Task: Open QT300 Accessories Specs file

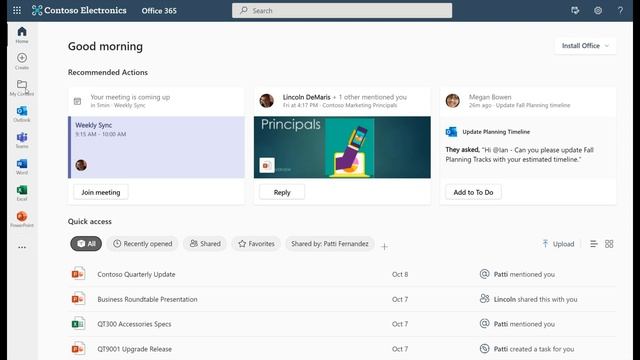Action: pyautogui.click(x=134, y=324)
